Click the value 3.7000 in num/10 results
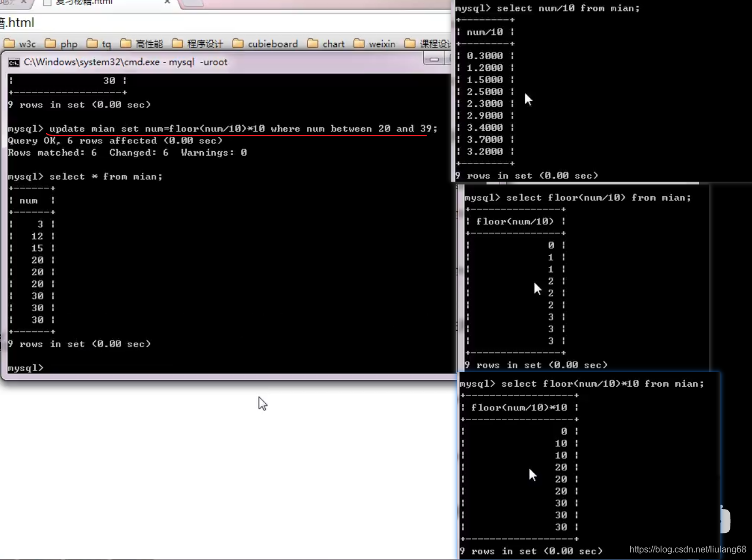Image resolution: width=752 pixels, height=560 pixels. click(485, 140)
